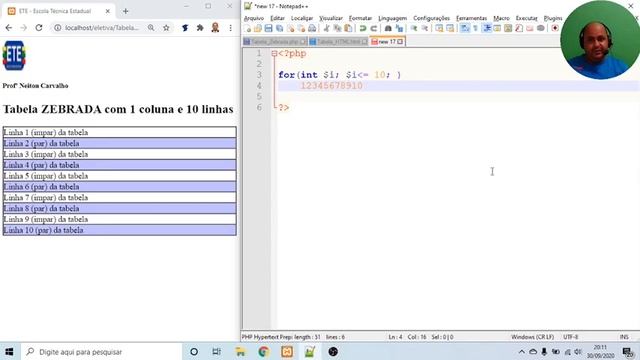Click the taskbar search box 'Digite aqui para pesquisar'
This screenshot has width=640, height=360.
(x=100, y=351)
